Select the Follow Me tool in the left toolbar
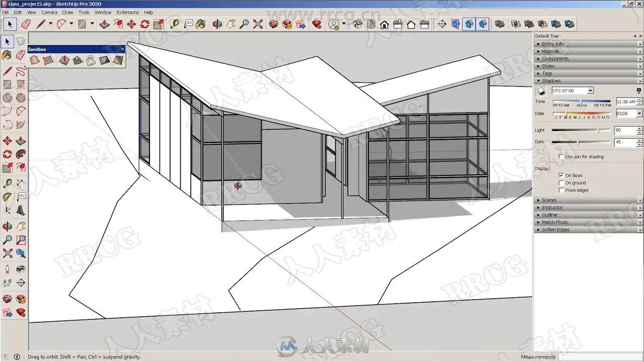Viewport: 644px width, 362px height. (x=21, y=154)
